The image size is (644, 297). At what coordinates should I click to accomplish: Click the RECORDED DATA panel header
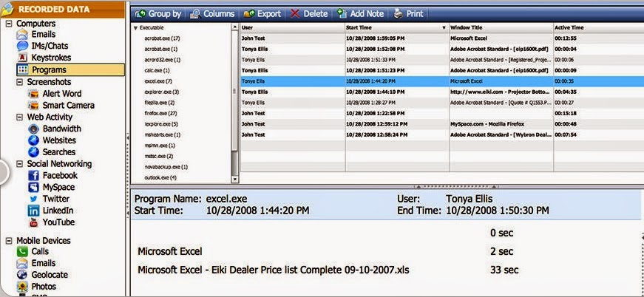[62, 9]
